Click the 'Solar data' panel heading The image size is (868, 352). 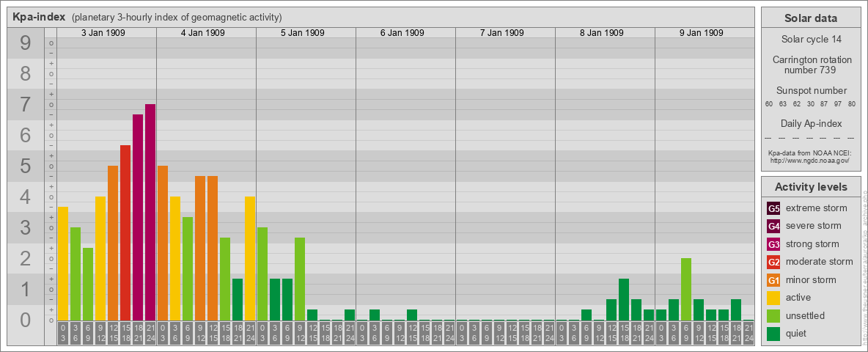click(810, 18)
